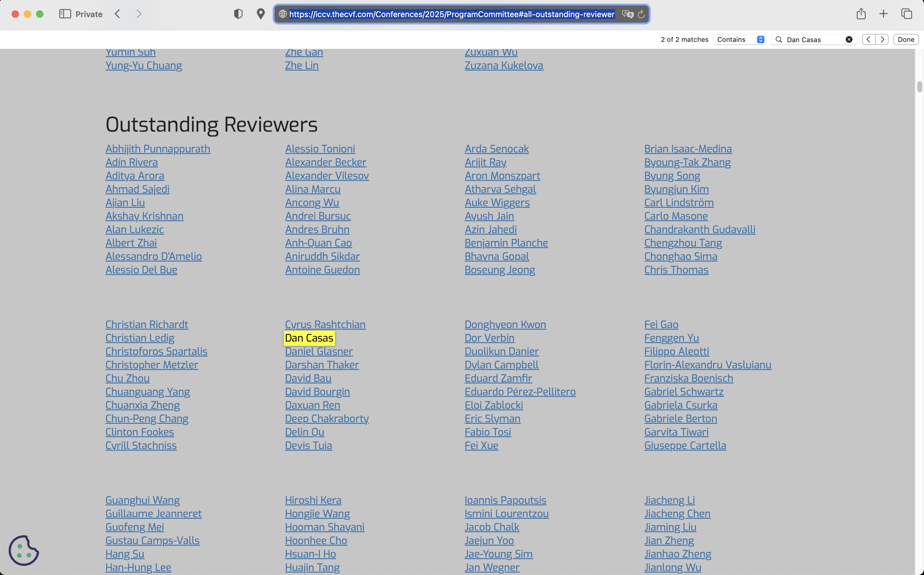The width and height of the screenshot is (924, 575).
Task: Open the cookie preferences icon
Action: (x=24, y=550)
